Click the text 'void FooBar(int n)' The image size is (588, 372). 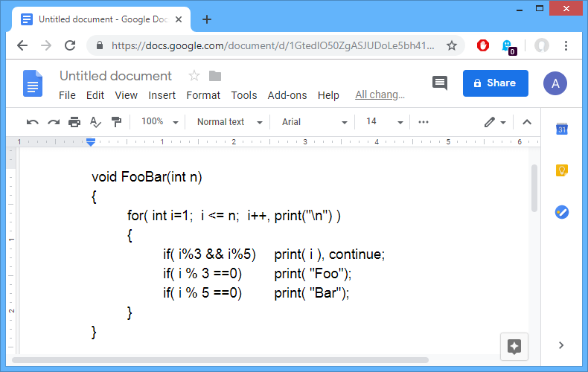[147, 176]
